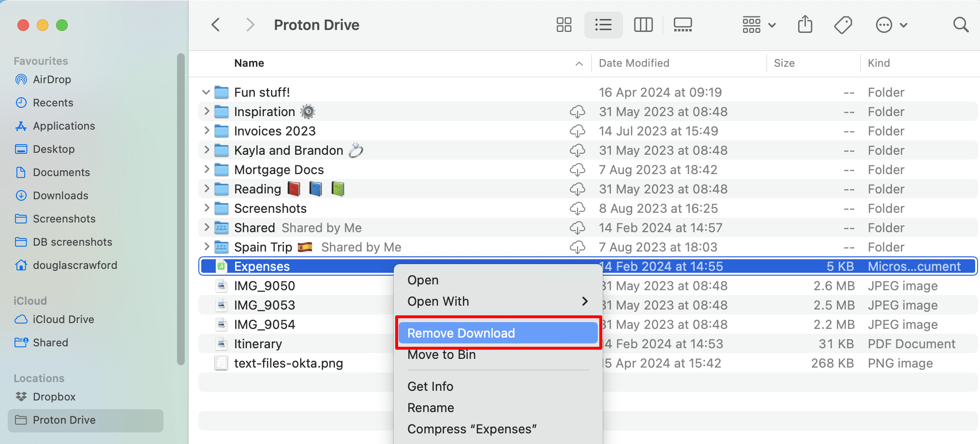Open the group-items dropdown in the toolbar
The image size is (980, 444).
tap(757, 24)
